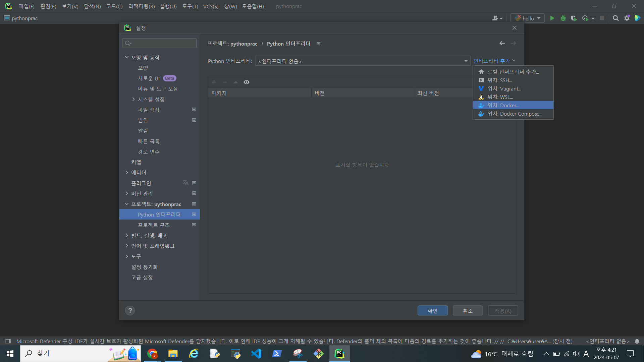The image size is (644, 362).
Task: Open the 파일 menu in the menu bar
Action: (26, 6)
